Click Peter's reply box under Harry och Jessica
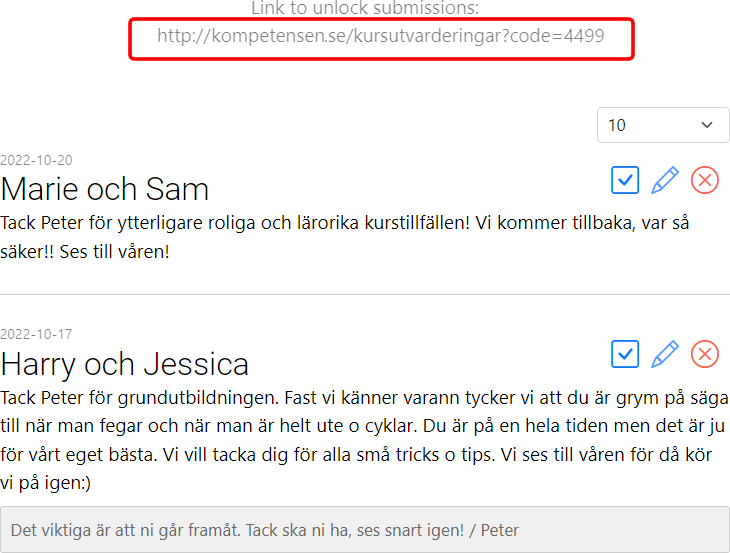This screenshot has height=553, width=730. click(x=365, y=530)
